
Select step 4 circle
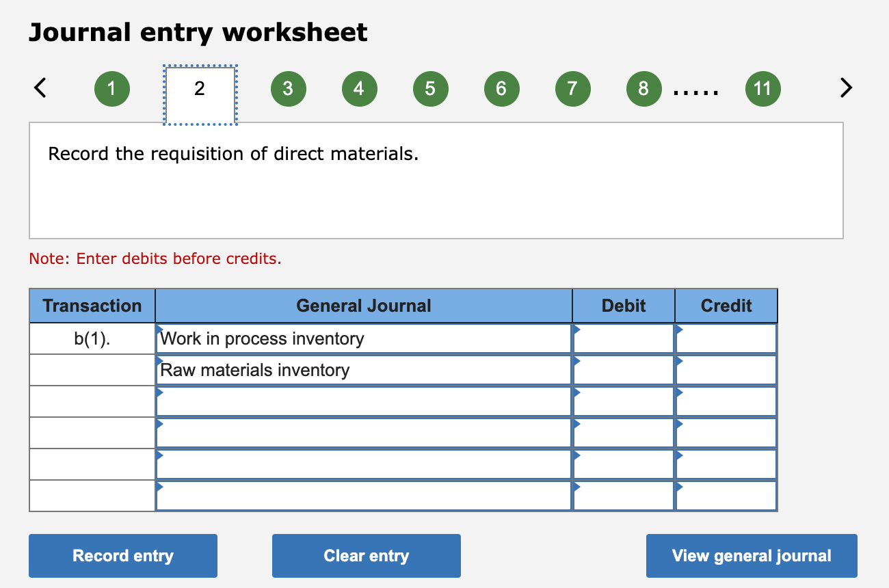359,88
